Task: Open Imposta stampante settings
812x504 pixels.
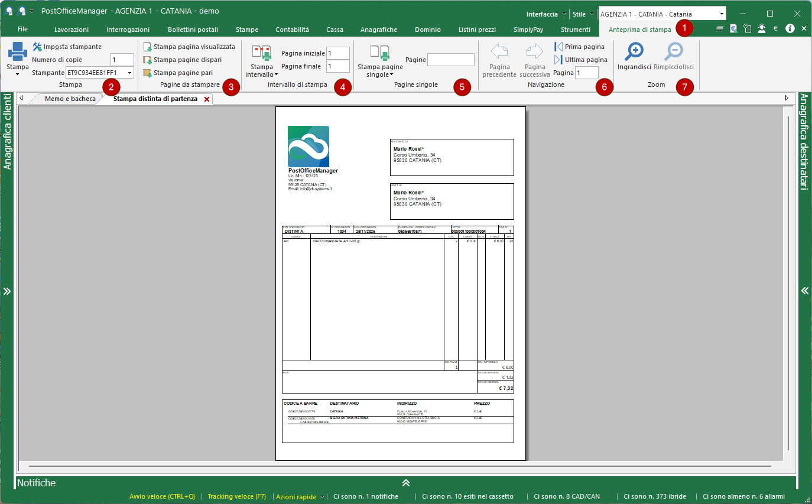Action: click(67, 47)
